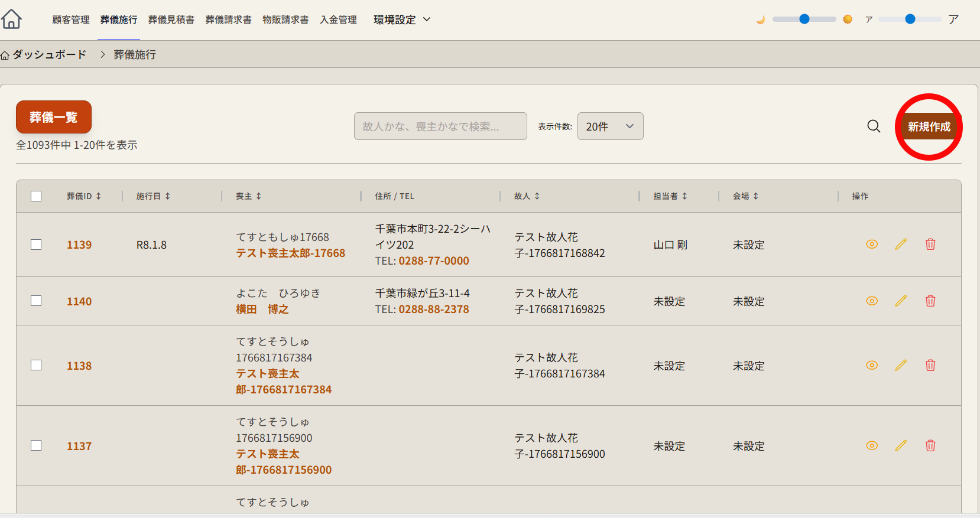
Task: Sort table by 葬儀ID column
Action: (84, 196)
